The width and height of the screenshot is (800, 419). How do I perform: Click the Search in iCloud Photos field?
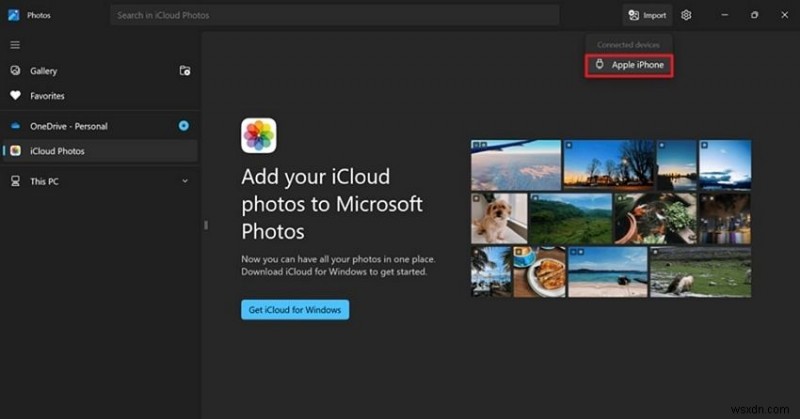(335, 15)
